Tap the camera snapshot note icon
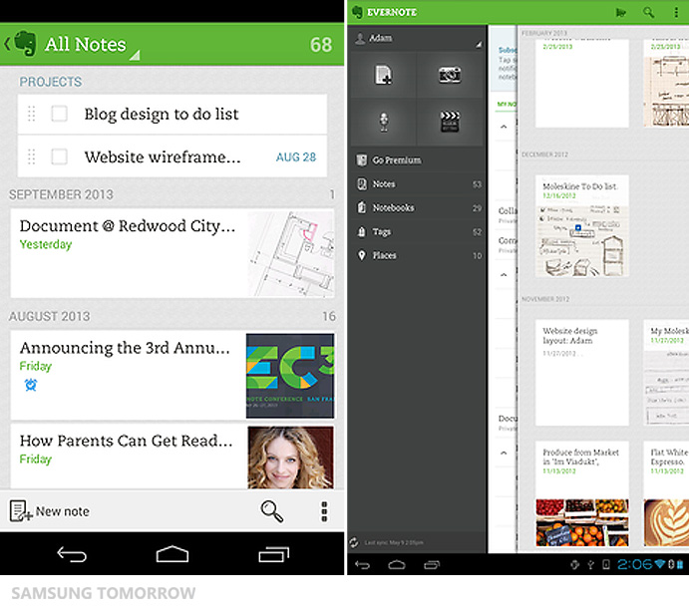689x616 pixels. [449, 75]
